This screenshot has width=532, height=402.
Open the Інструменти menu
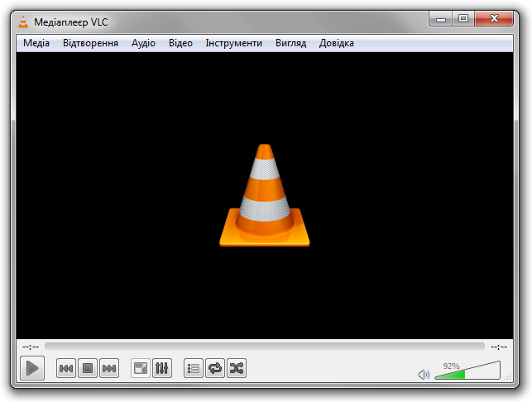click(234, 43)
